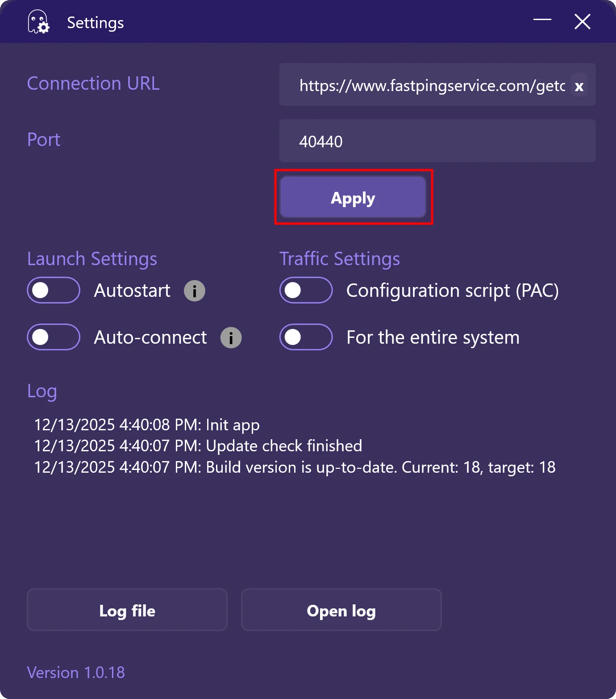Focus the Port input field
Screen dimensions: 616x699
click(437, 141)
